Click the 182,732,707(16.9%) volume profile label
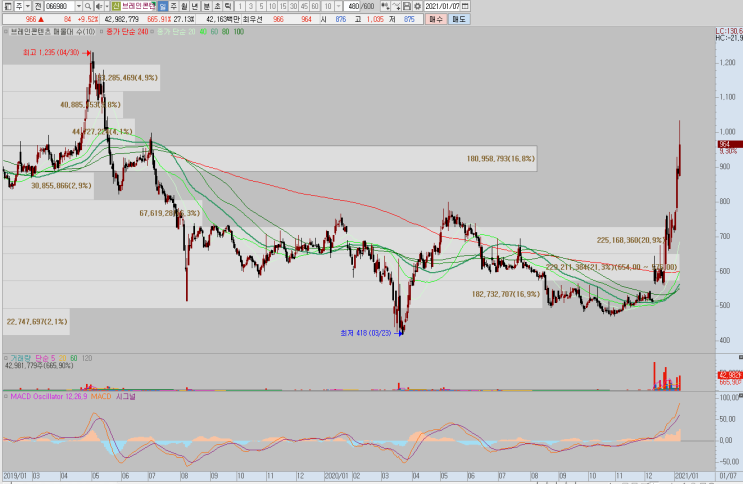Image resolution: width=743 pixels, height=484 pixels. click(506, 294)
